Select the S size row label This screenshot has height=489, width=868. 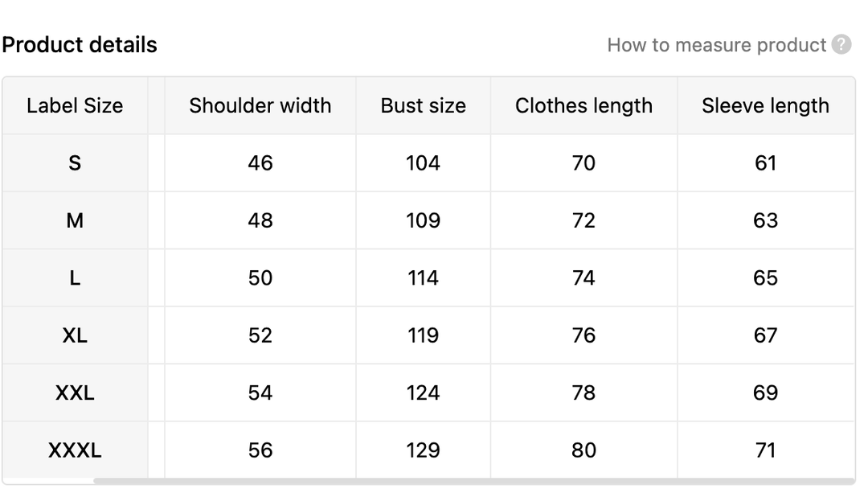point(75,163)
